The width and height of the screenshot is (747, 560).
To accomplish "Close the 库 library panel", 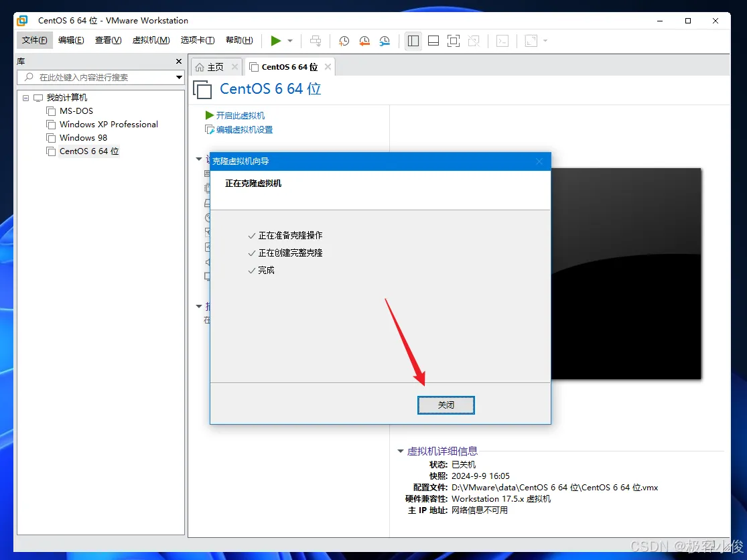I will (x=179, y=62).
